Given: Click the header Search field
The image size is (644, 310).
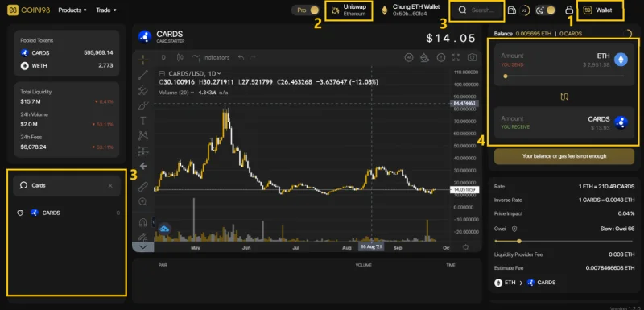Looking at the screenshot, I should pos(477,10).
